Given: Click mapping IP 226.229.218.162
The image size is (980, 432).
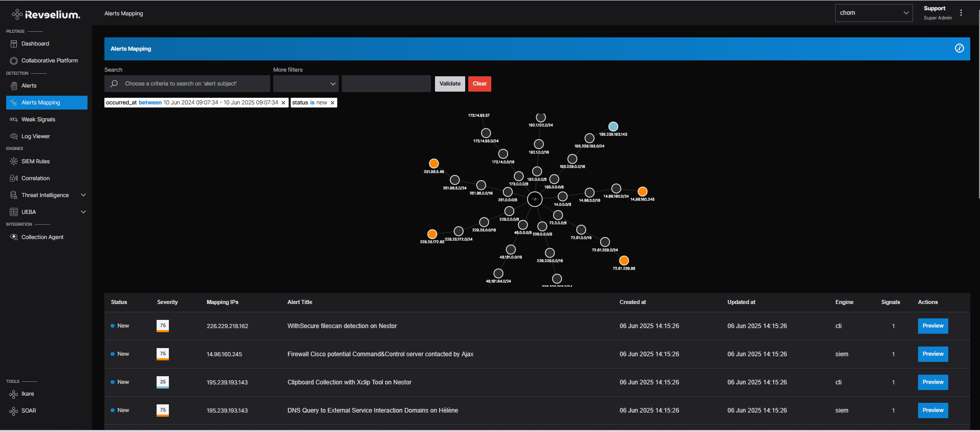Looking at the screenshot, I should [227, 326].
